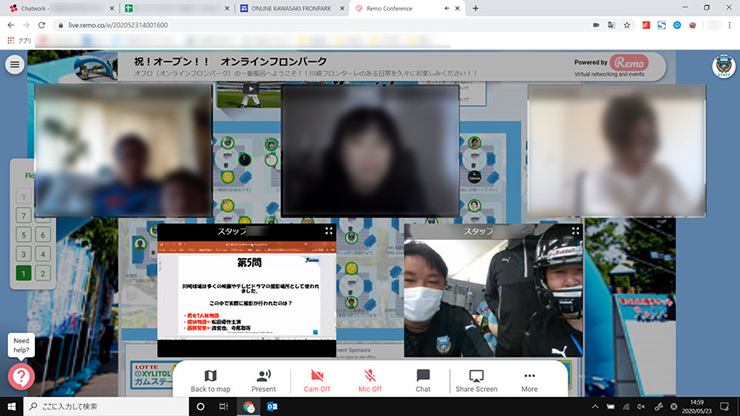Screen dimensions: 740x416
Task: Open Outlook from the taskbar
Action: click(x=272, y=407)
